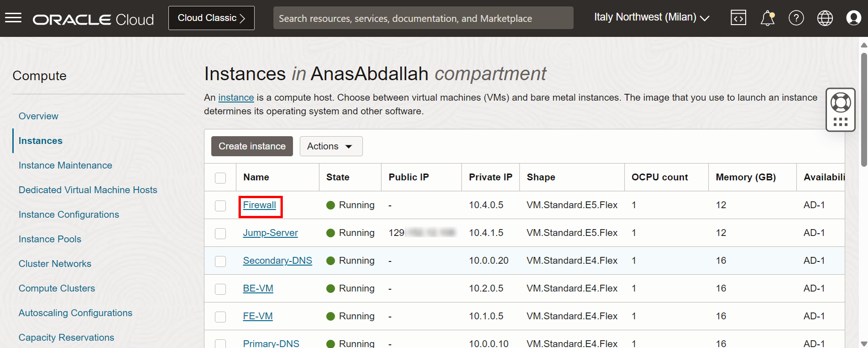
Task: Click the Compute sidebar heading
Action: (x=40, y=76)
